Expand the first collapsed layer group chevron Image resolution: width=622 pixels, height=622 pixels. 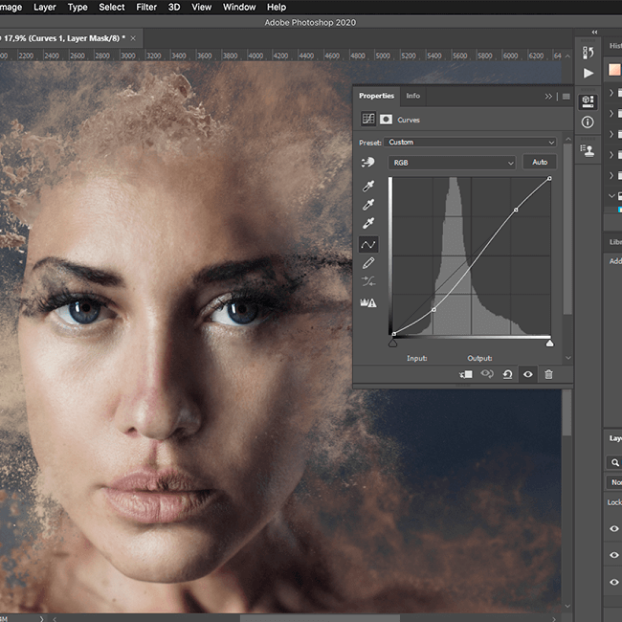(x=612, y=93)
